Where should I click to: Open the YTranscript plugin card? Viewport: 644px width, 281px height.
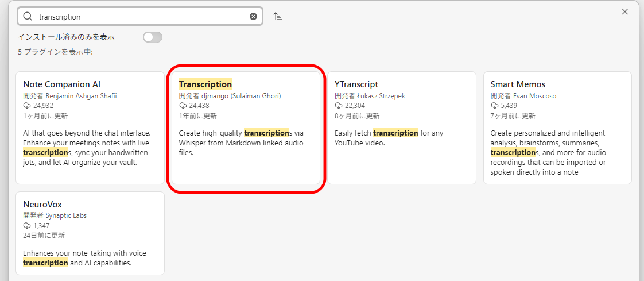pyautogui.click(x=402, y=128)
